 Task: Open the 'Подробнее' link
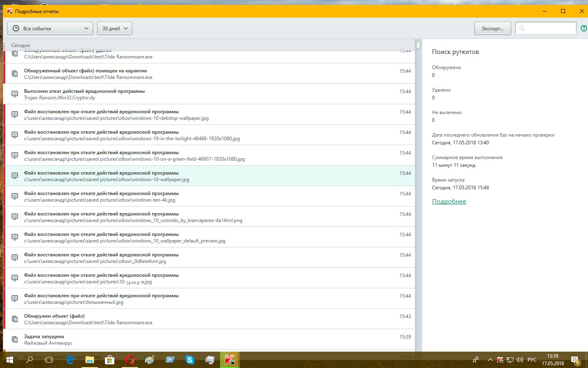pyautogui.click(x=449, y=202)
